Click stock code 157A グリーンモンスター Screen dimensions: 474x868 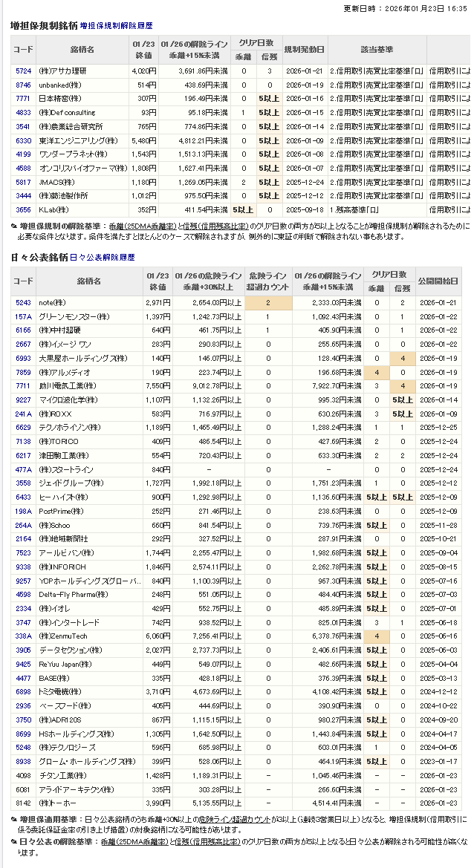coord(23,317)
